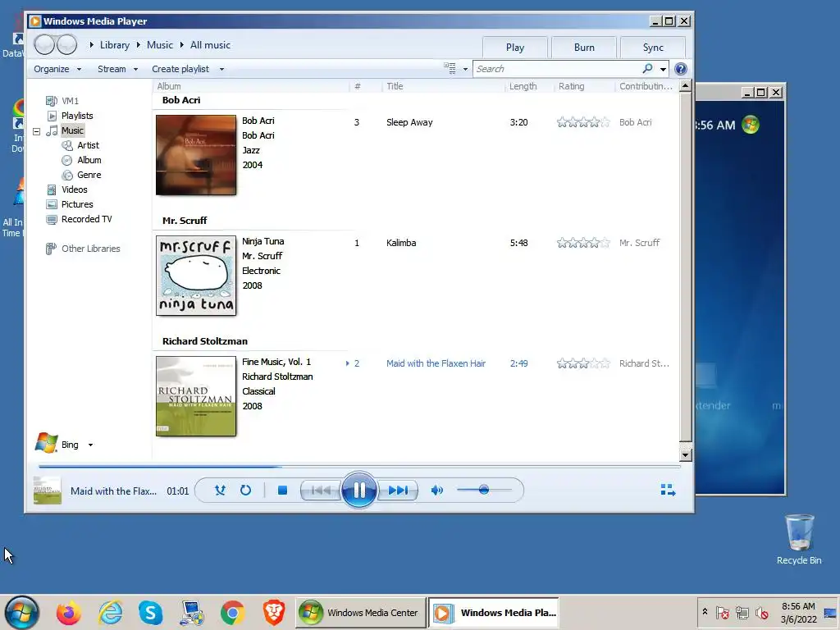Click the now playing album thumbnail
840x630 pixels.
pos(47,491)
